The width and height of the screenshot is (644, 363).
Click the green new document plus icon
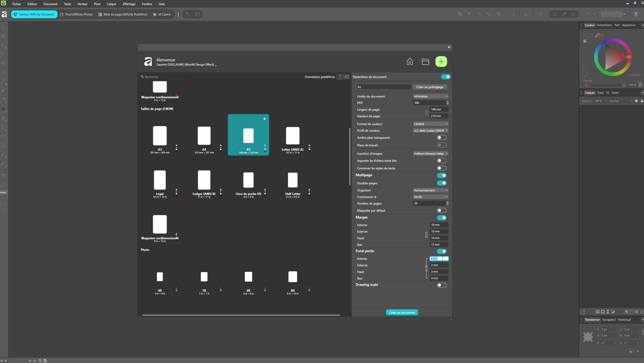pyautogui.click(x=441, y=62)
